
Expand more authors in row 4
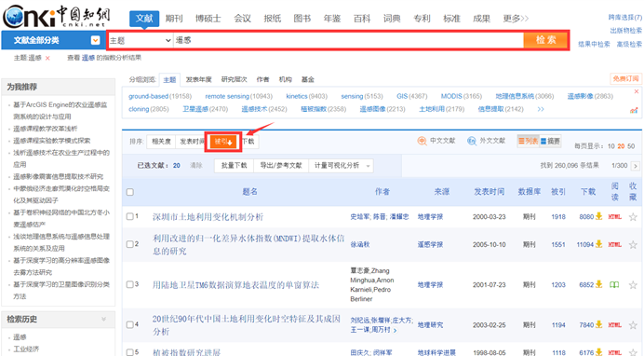[x=395, y=330]
